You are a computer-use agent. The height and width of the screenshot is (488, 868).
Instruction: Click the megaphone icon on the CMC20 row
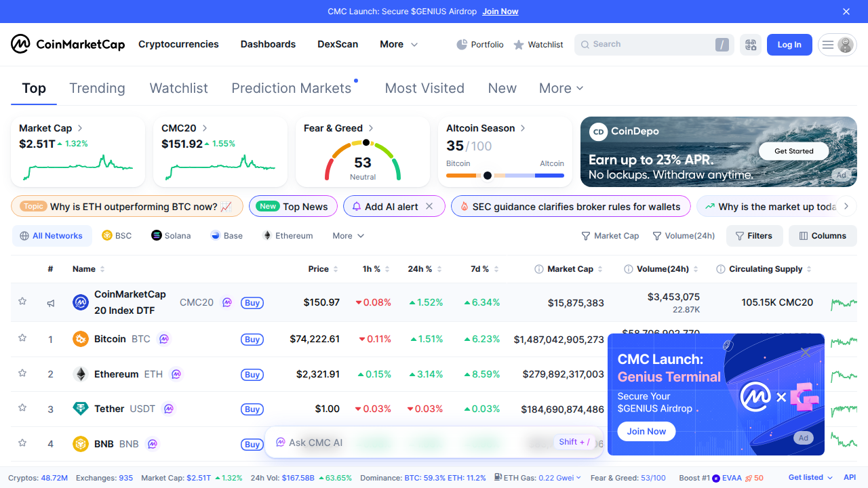tap(50, 303)
